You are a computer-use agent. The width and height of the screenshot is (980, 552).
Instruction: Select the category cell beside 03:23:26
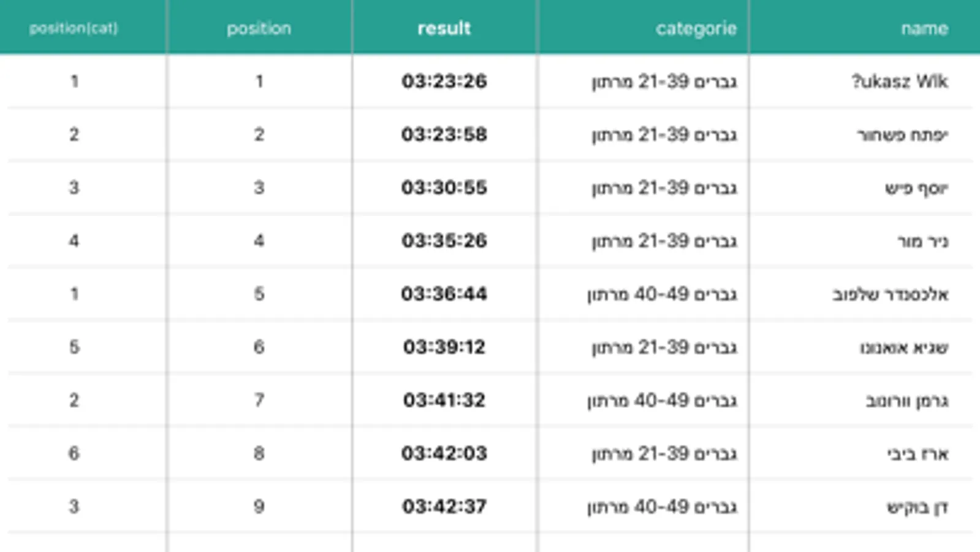click(664, 81)
